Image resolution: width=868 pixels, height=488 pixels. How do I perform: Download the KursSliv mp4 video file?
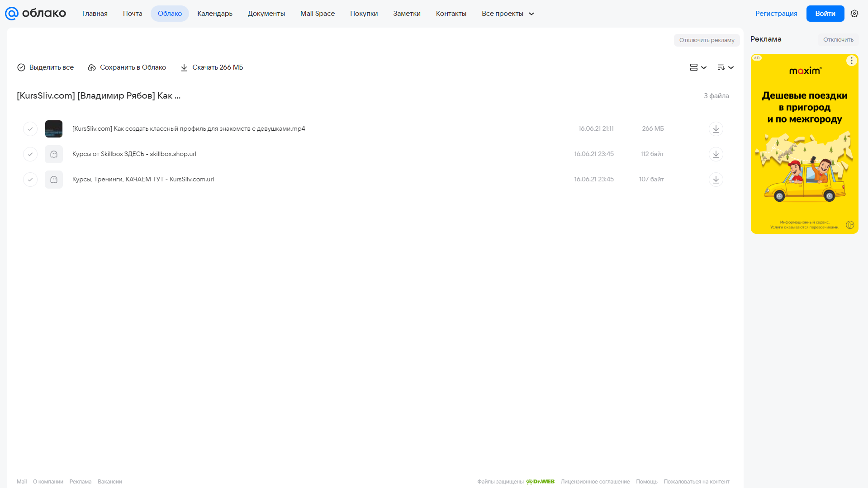point(716,129)
